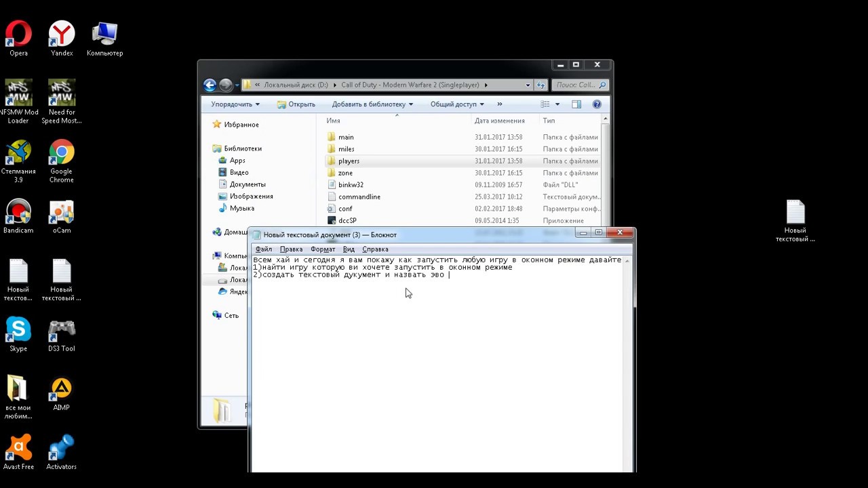This screenshot has height=488, width=868.
Task: Open the Справка menu in Notepad
Action: [375, 249]
